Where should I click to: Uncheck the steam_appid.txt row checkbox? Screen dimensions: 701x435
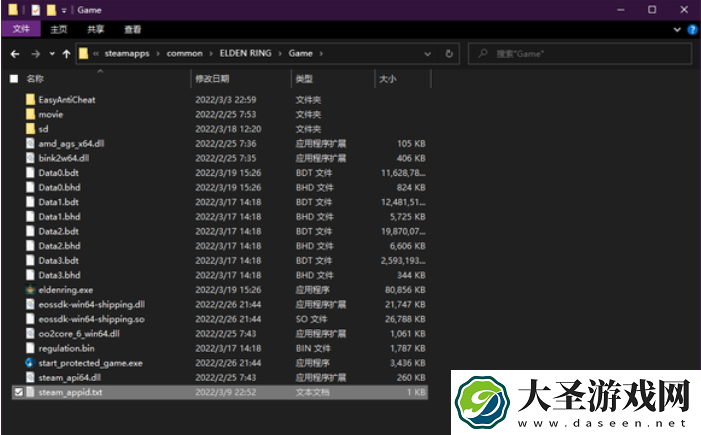[x=18, y=392]
